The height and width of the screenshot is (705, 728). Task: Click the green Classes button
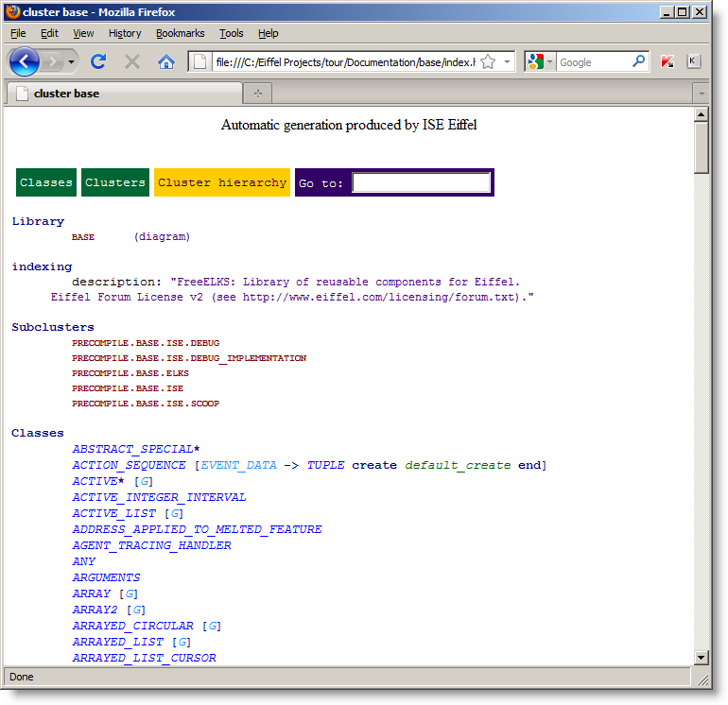tap(46, 182)
